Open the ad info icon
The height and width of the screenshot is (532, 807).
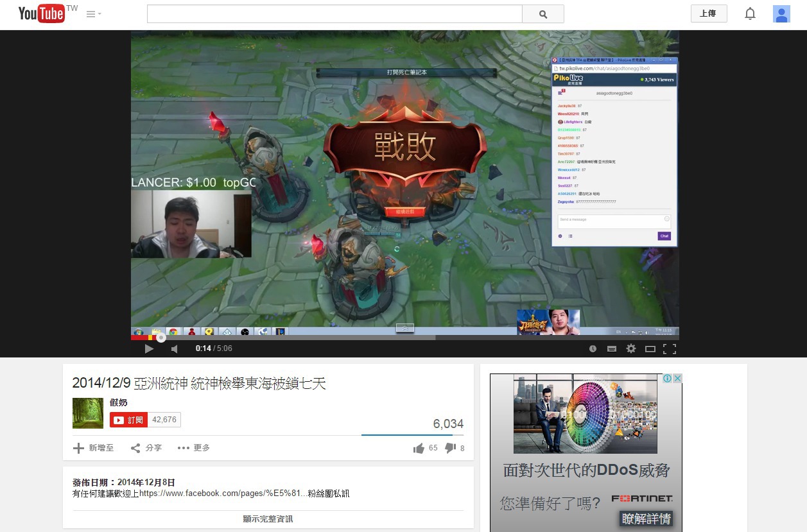pyautogui.click(x=668, y=379)
